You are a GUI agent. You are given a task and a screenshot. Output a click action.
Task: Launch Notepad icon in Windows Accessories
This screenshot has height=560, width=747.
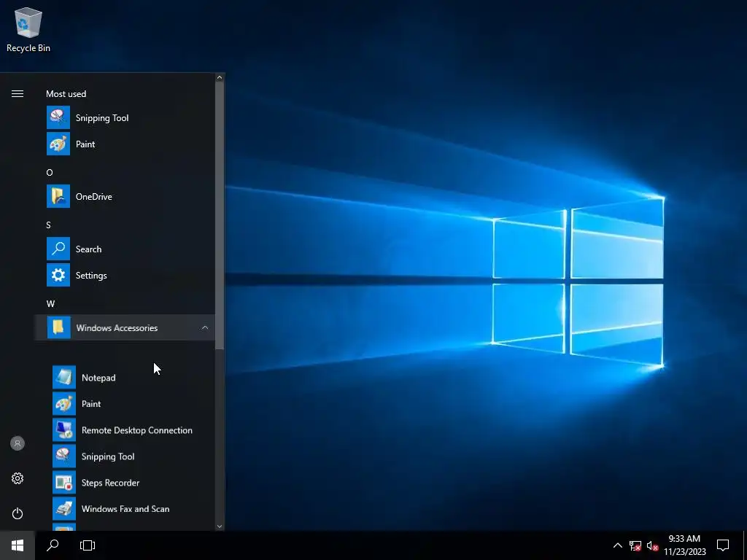pos(64,377)
